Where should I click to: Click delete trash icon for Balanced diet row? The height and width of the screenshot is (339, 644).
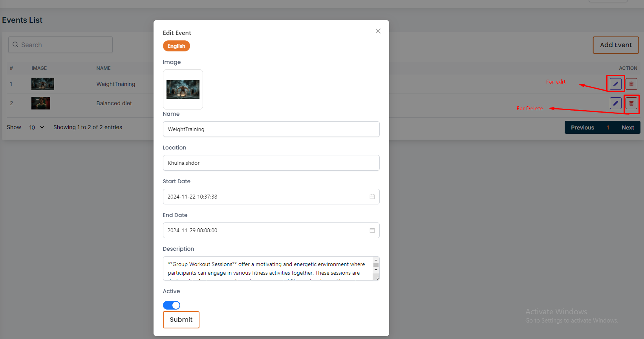click(x=631, y=103)
